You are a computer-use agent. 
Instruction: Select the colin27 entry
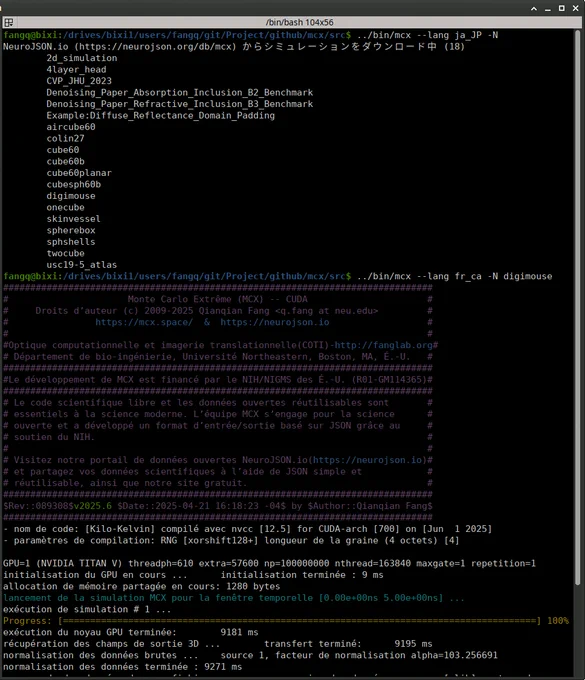point(65,138)
